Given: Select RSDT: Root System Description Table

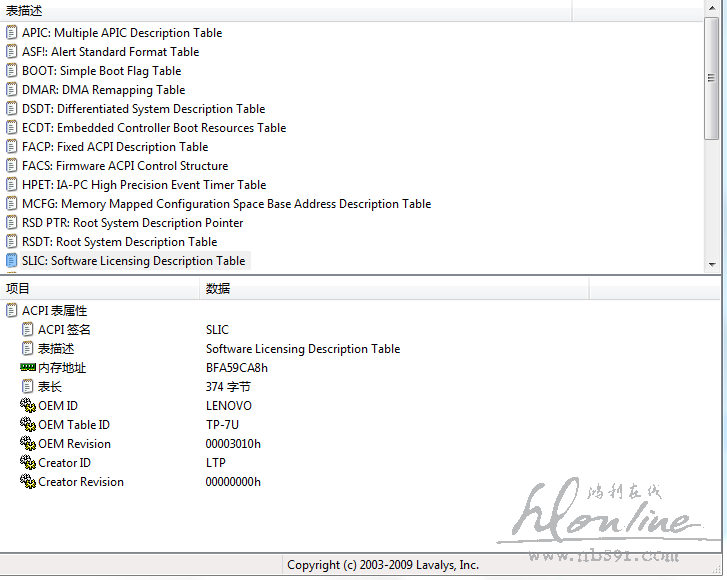Looking at the screenshot, I should pos(120,242).
